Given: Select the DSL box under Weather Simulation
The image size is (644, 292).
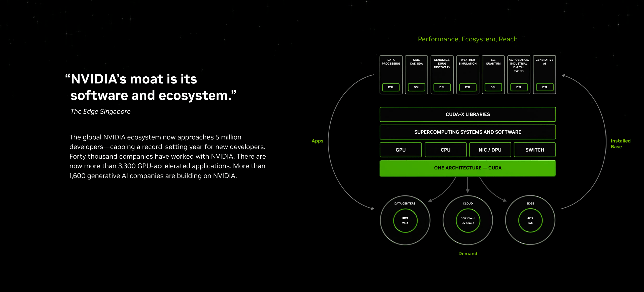Looking at the screenshot, I should (468, 87).
